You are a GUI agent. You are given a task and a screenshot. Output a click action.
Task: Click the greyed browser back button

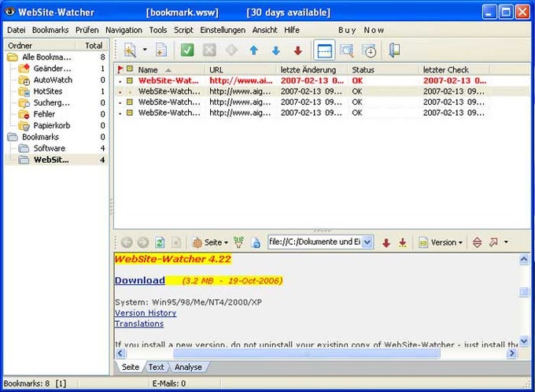pos(127,242)
